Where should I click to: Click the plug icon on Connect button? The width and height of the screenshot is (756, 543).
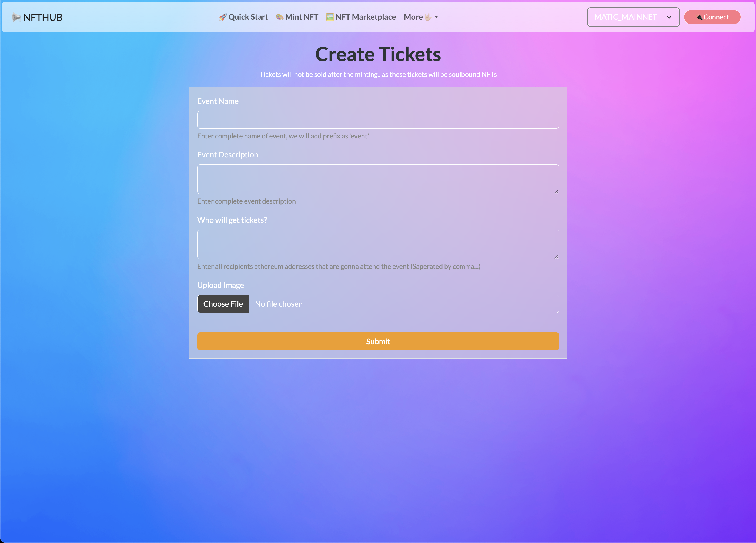[x=699, y=17]
